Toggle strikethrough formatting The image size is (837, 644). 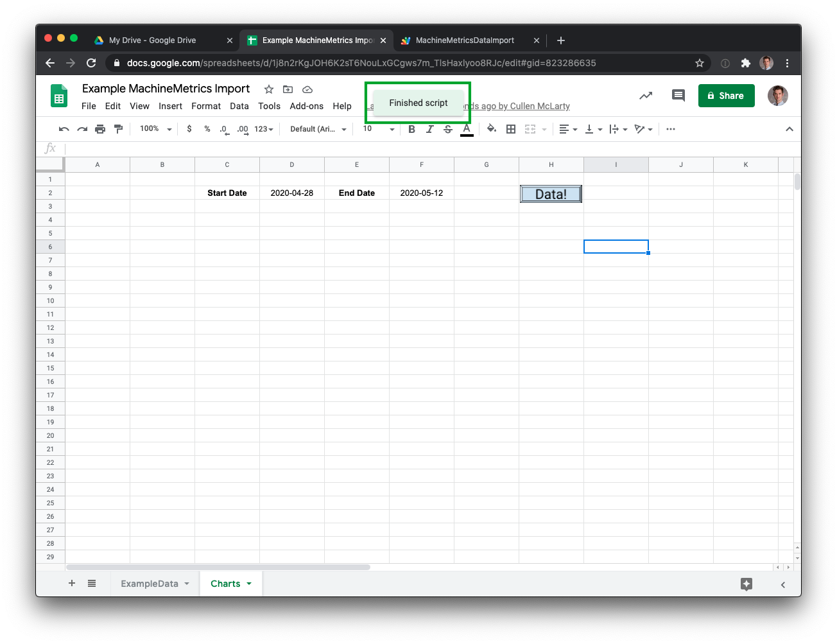click(448, 129)
